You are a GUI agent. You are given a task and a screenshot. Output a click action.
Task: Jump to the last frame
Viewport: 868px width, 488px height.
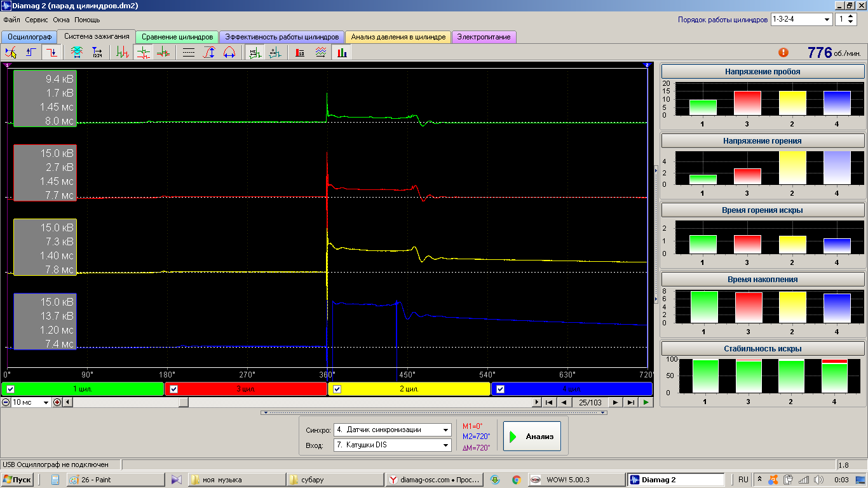pos(630,402)
